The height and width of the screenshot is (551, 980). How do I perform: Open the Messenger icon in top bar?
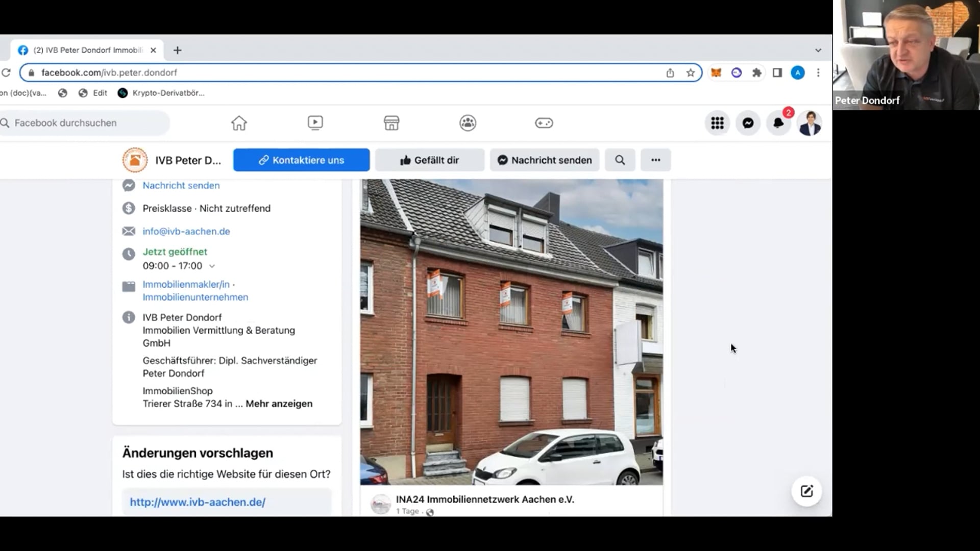(748, 123)
